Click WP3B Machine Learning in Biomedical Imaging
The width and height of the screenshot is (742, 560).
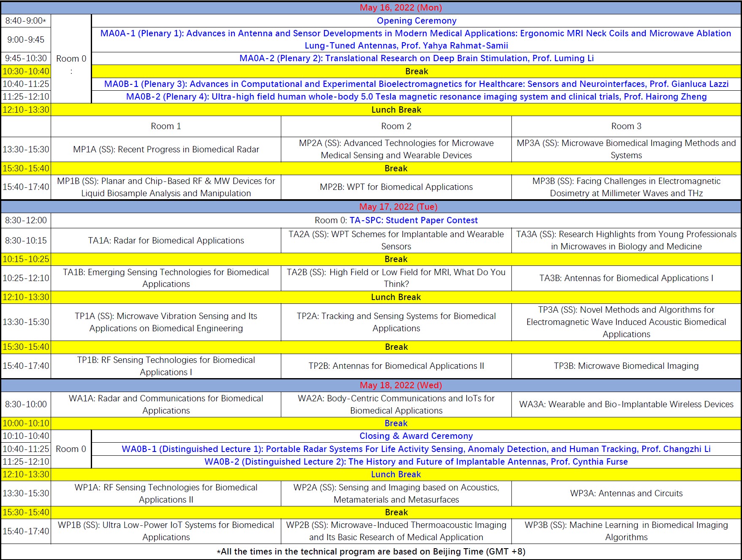[626, 531]
